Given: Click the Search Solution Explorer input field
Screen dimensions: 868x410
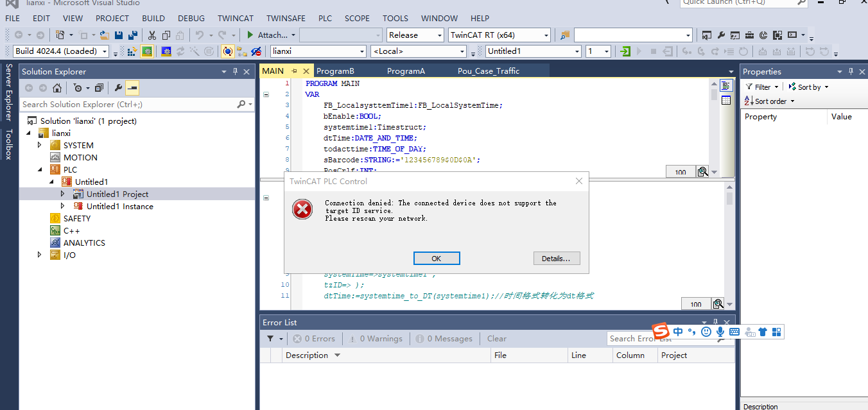Looking at the screenshot, I should coord(128,104).
